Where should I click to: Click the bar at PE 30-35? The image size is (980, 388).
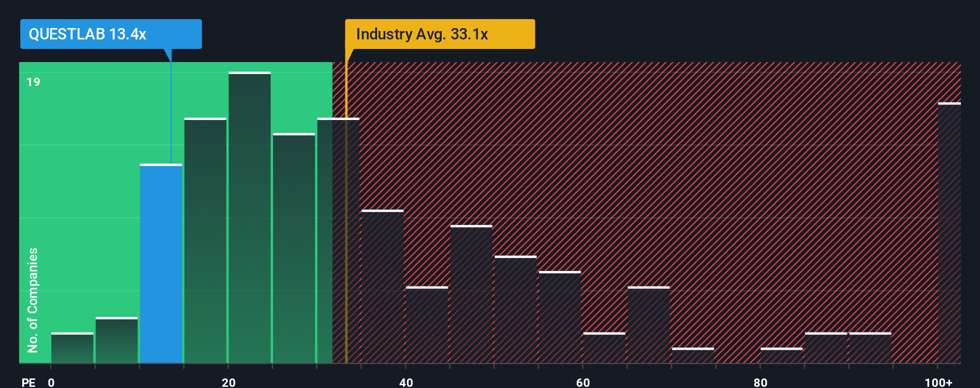(338, 241)
